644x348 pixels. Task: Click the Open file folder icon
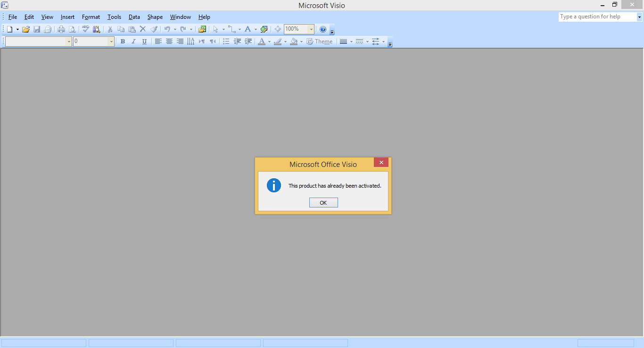click(x=26, y=29)
